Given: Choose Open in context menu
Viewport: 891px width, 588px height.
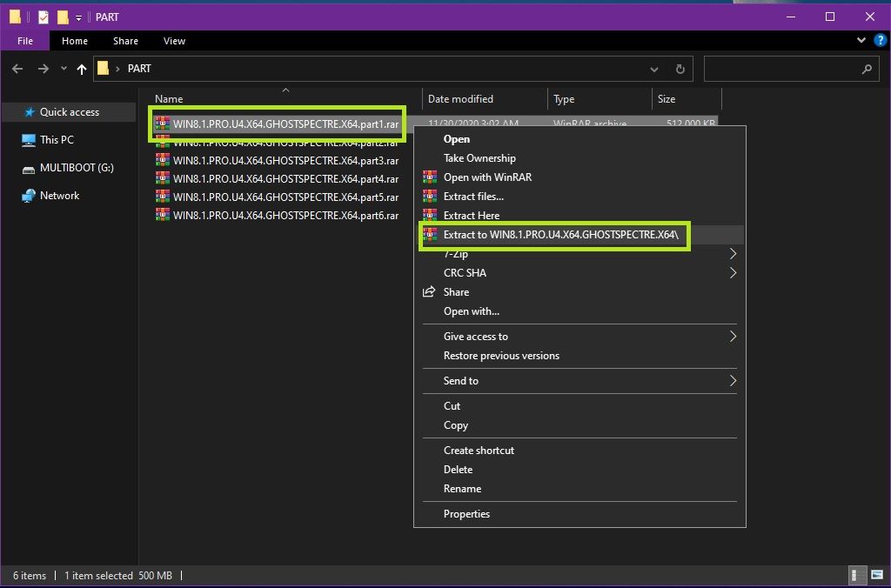Looking at the screenshot, I should (x=579, y=138).
